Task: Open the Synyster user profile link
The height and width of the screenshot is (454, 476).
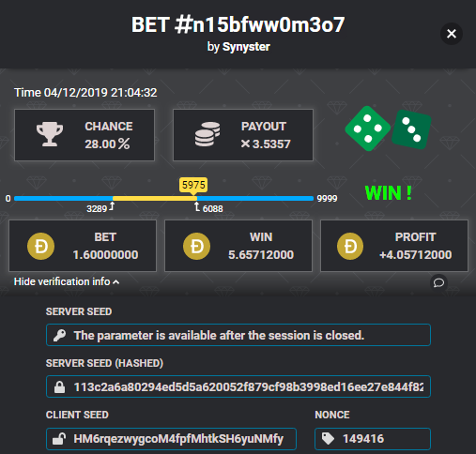Action: [x=246, y=47]
